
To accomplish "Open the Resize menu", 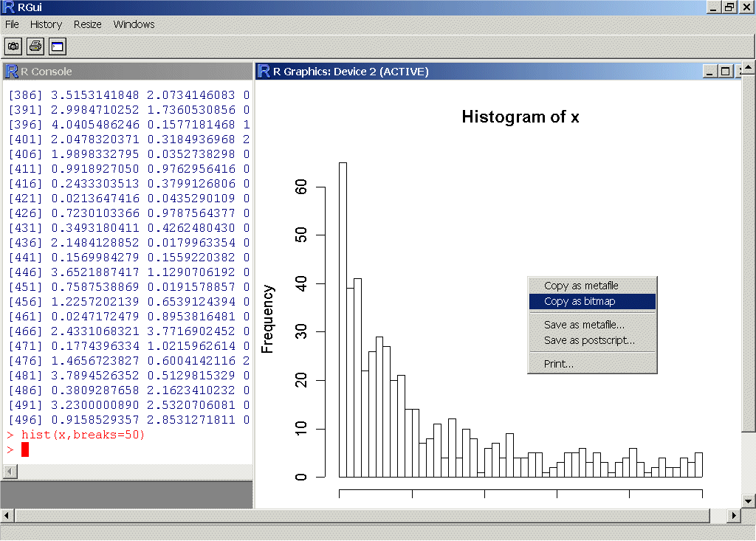I will click(88, 24).
